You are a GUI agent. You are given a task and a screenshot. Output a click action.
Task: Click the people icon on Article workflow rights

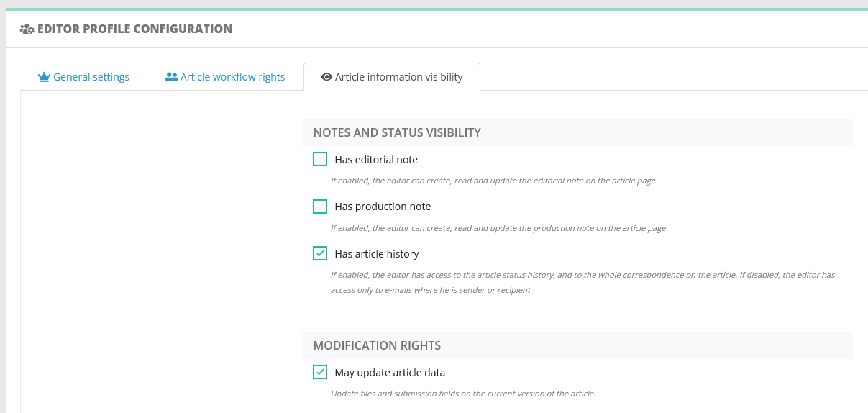pyautogui.click(x=171, y=77)
